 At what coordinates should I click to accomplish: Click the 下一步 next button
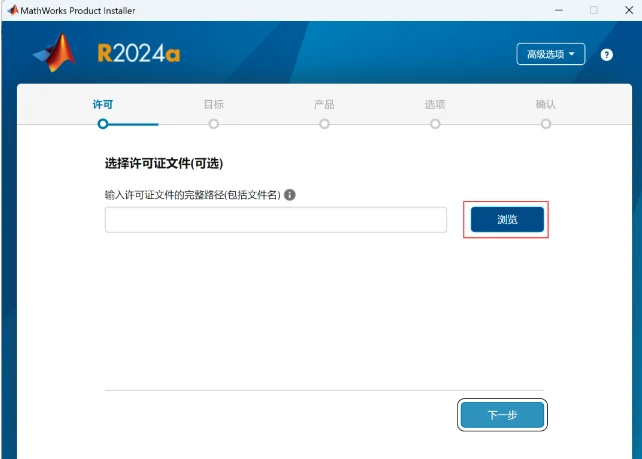(502, 415)
